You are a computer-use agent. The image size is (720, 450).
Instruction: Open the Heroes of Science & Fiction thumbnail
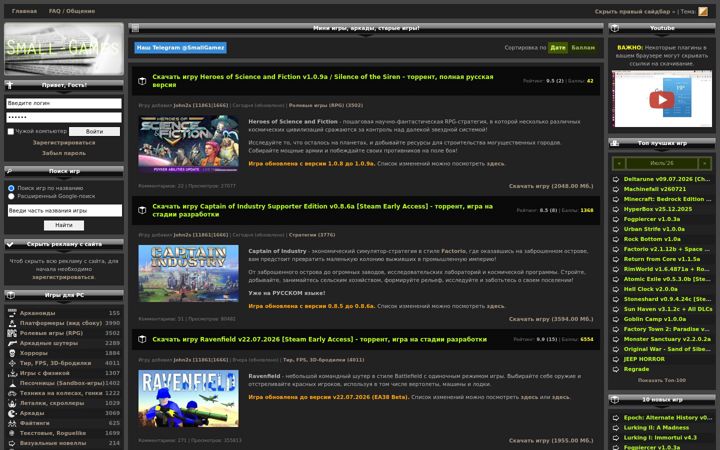tap(188, 144)
